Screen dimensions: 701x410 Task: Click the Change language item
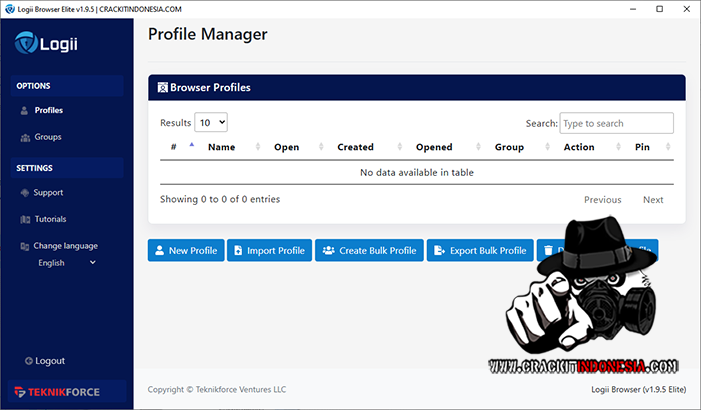click(x=65, y=246)
